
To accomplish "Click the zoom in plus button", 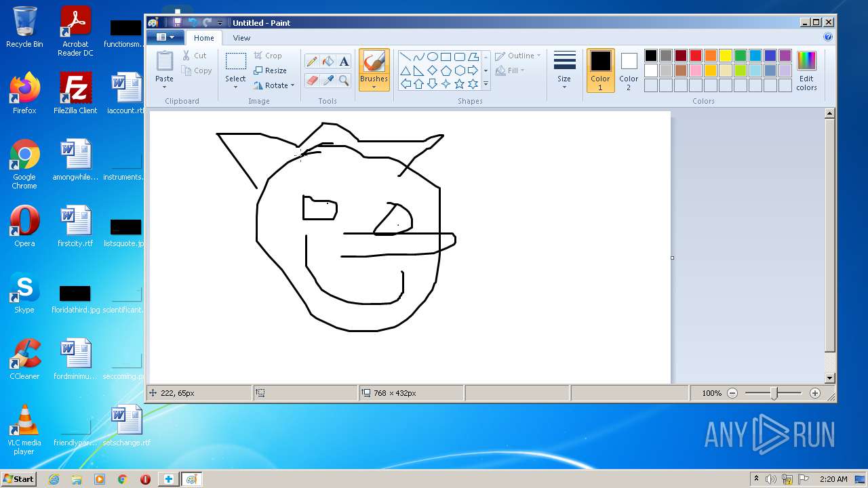I will pyautogui.click(x=815, y=393).
